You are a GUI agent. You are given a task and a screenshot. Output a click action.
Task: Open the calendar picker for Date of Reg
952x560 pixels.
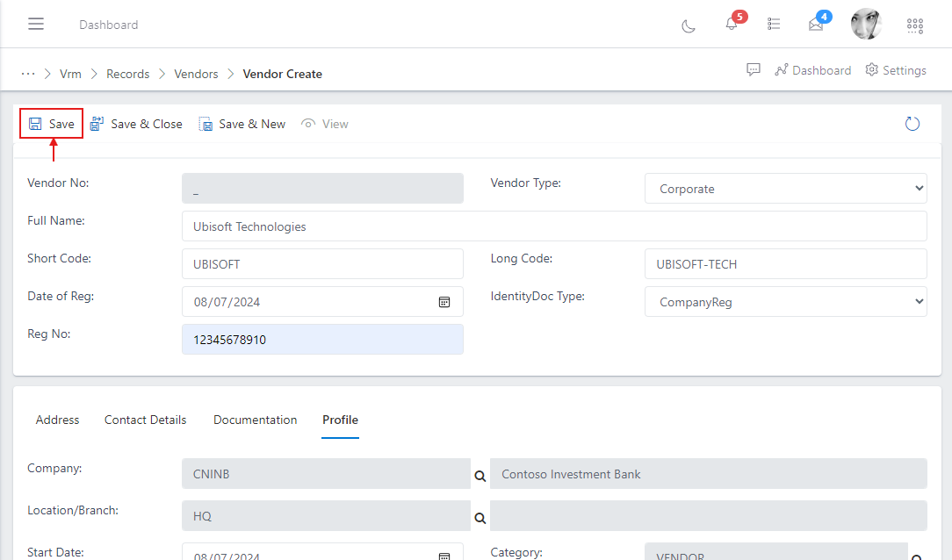444,301
